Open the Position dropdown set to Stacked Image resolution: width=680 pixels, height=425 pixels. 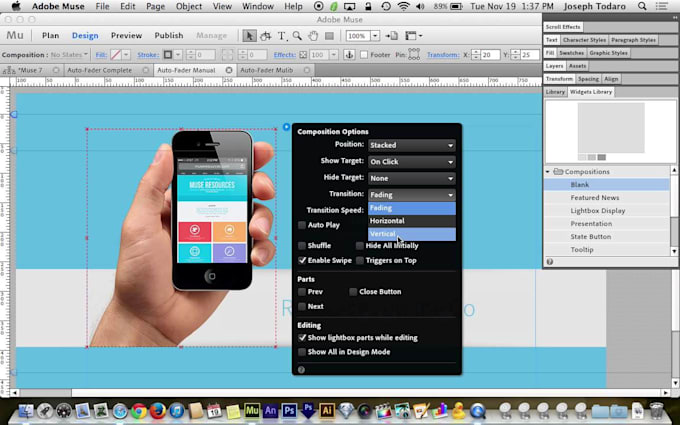coord(411,145)
